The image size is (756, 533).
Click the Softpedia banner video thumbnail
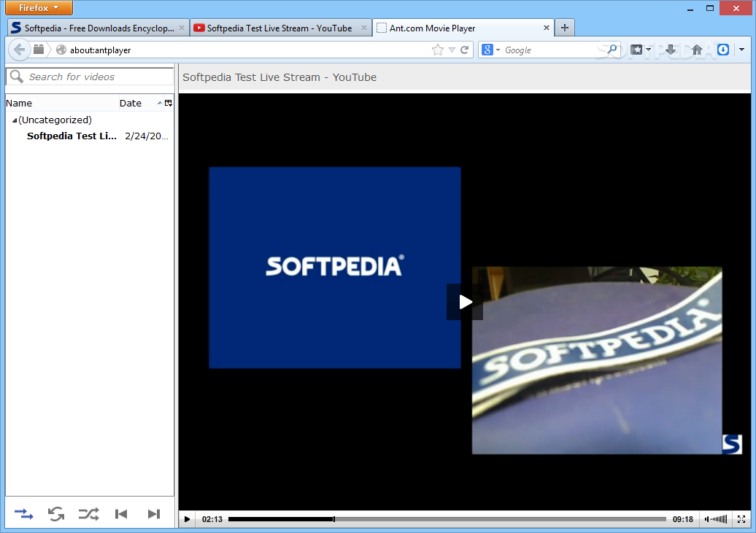pyautogui.click(x=597, y=360)
